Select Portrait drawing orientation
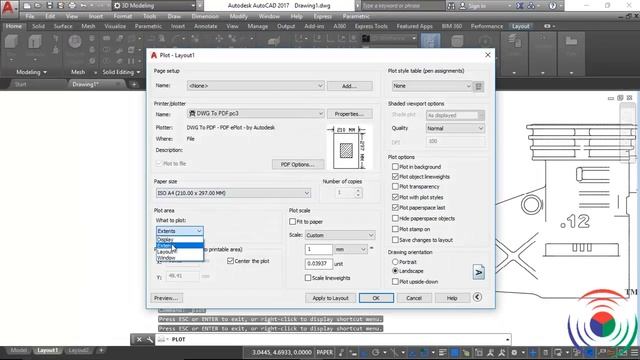 tap(395, 262)
